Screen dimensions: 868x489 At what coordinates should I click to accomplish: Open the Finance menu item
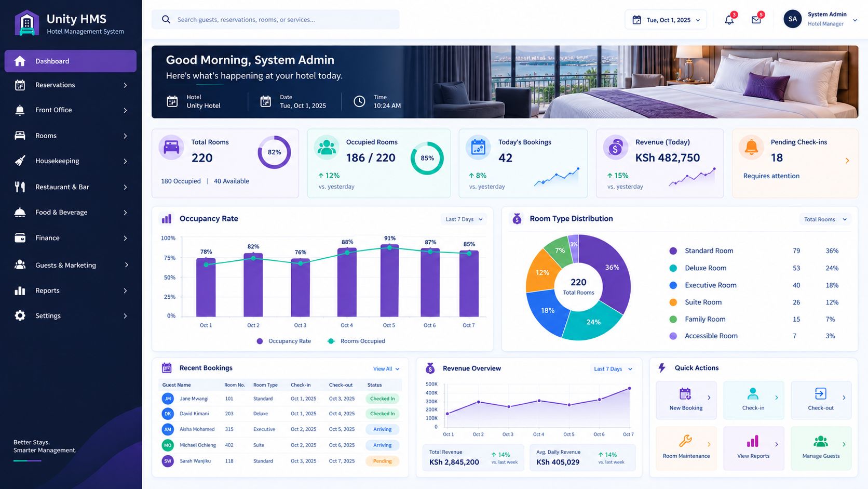pyautogui.click(x=71, y=238)
